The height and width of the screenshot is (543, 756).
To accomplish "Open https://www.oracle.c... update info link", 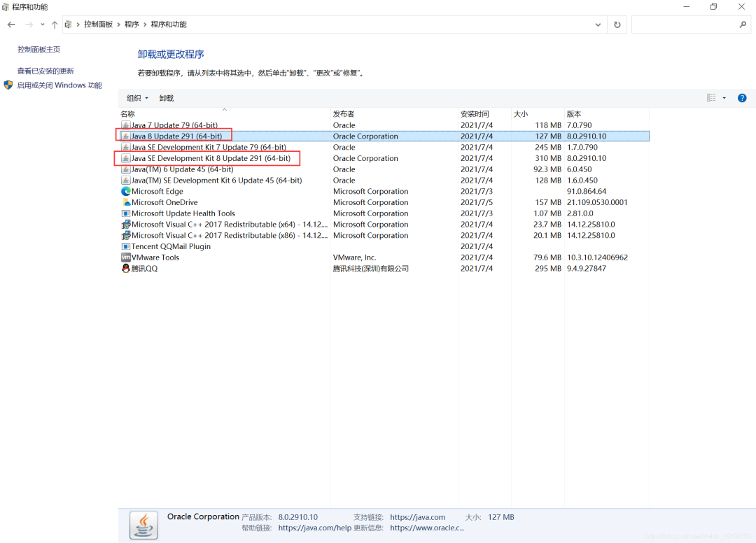I will click(x=427, y=528).
